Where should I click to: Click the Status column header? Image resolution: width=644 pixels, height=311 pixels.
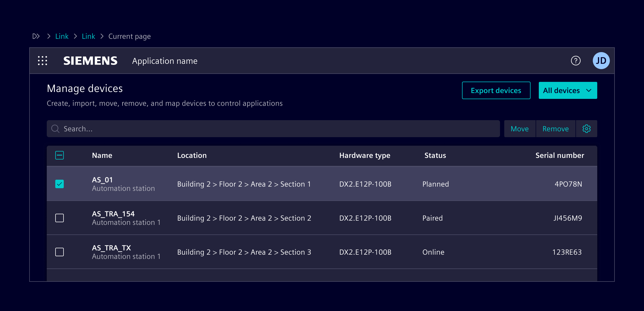[x=435, y=155]
